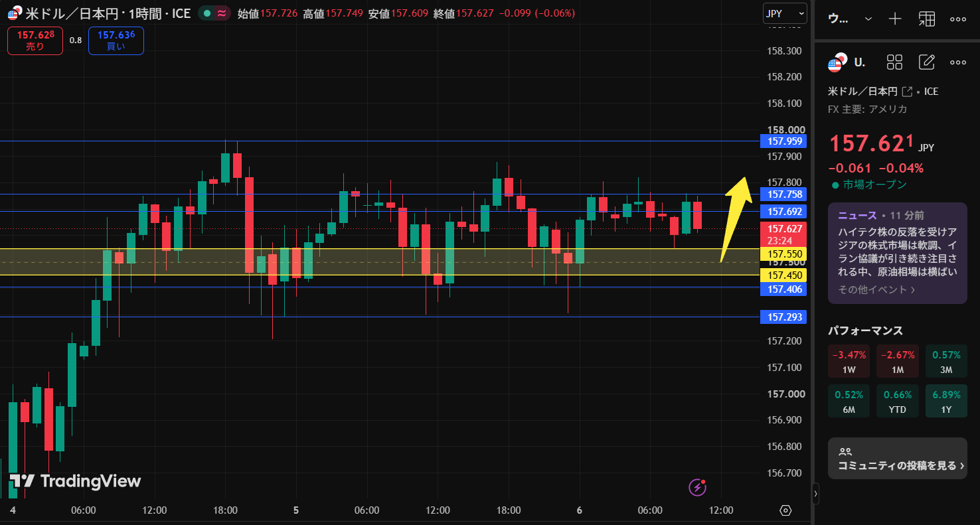Add a symbol with the plus icon

[x=895, y=19]
